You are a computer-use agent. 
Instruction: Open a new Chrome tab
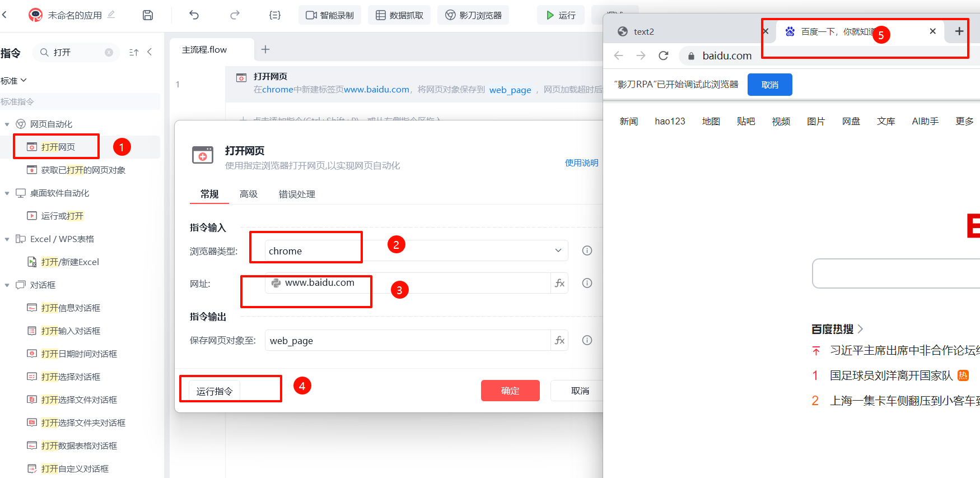pyautogui.click(x=959, y=31)
